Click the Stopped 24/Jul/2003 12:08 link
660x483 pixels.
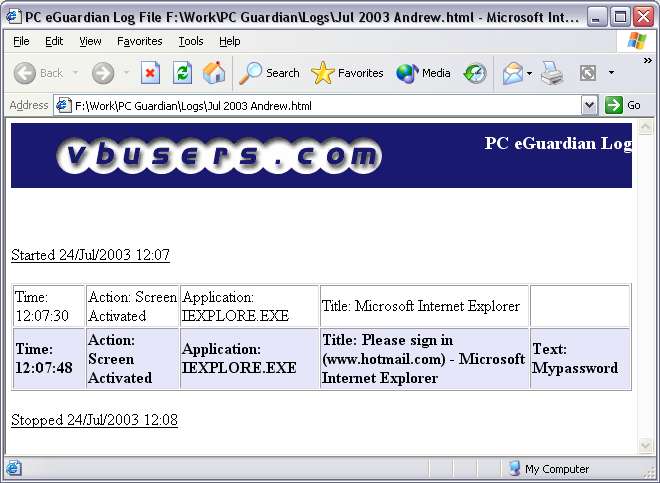[x=94, y=420]
